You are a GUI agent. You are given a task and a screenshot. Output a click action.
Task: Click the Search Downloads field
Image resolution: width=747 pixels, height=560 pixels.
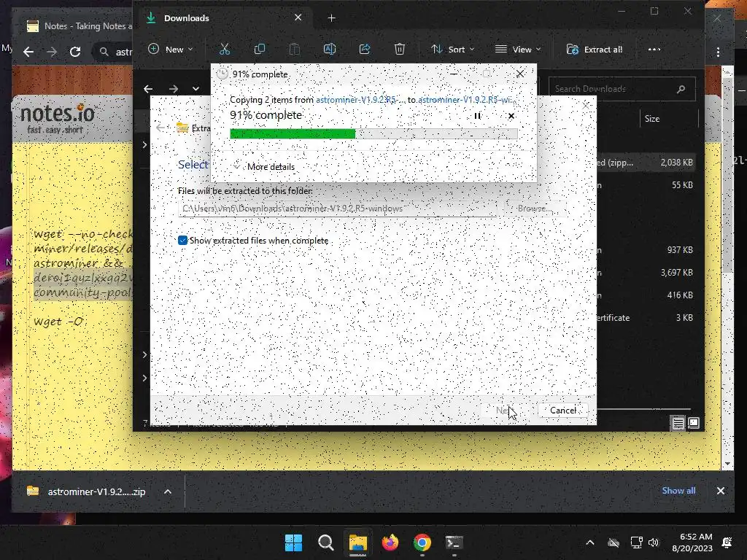622,89
